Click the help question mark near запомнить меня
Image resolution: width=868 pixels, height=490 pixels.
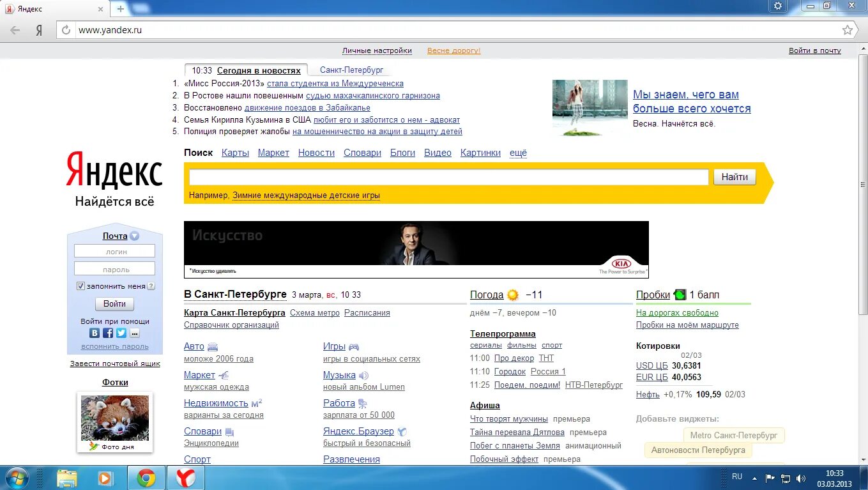tap(151, 286)
